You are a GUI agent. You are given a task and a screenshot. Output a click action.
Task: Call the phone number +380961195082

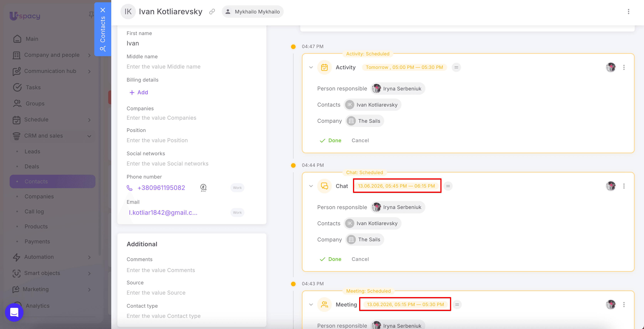pos(161,188)
